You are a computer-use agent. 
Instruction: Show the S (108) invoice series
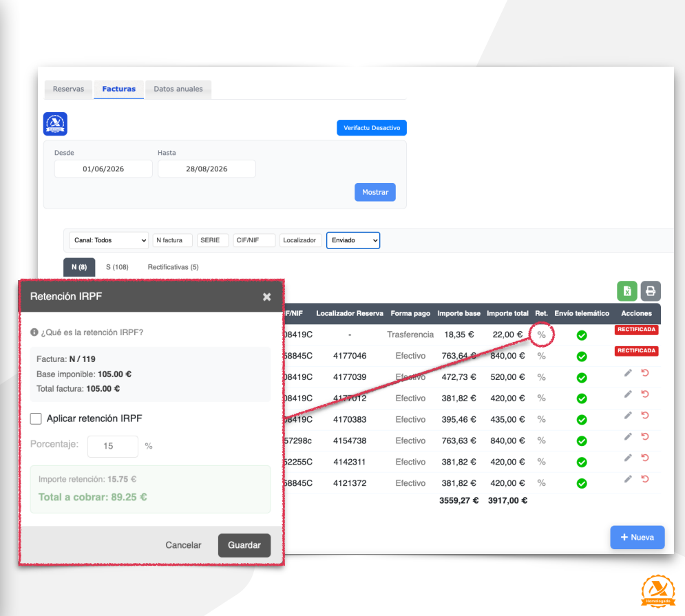(117, 267)
